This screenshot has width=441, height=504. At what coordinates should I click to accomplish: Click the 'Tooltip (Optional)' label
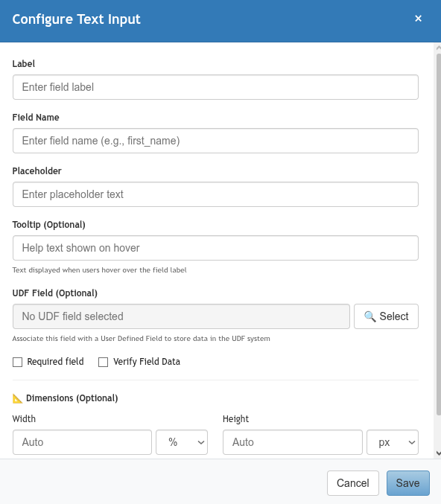click(48, 225)
